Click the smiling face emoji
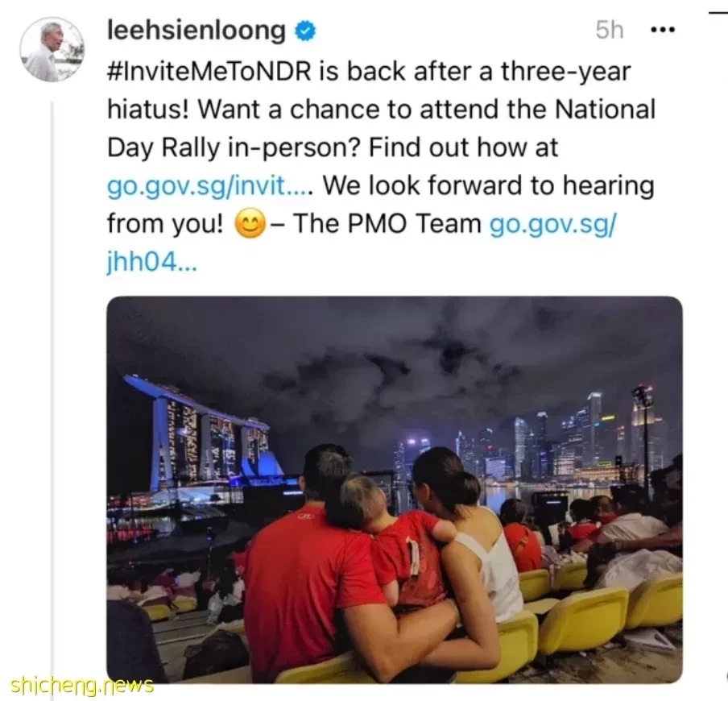 pyautogui.click(x=250, y=223)
